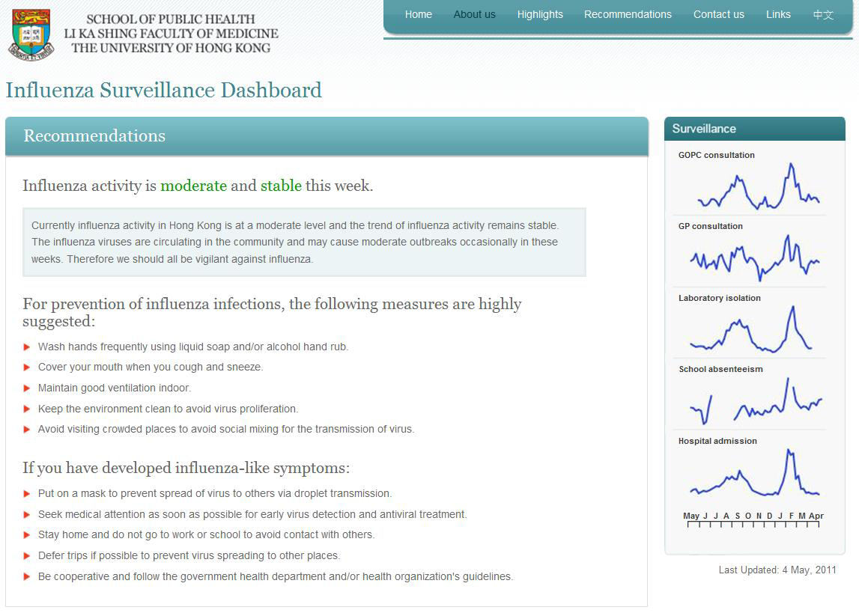Open the Home menu item
The image size is (859, 616).
coord(418,14)
